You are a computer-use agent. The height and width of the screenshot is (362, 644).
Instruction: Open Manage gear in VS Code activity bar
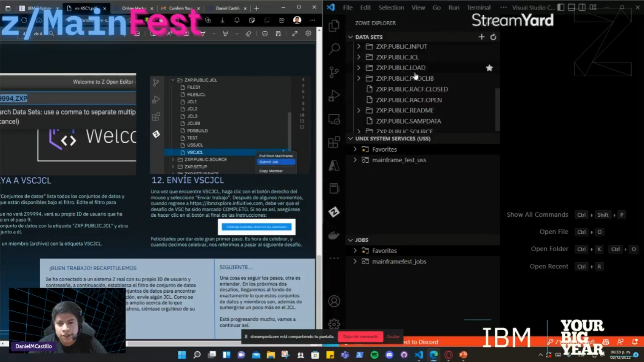334,324
